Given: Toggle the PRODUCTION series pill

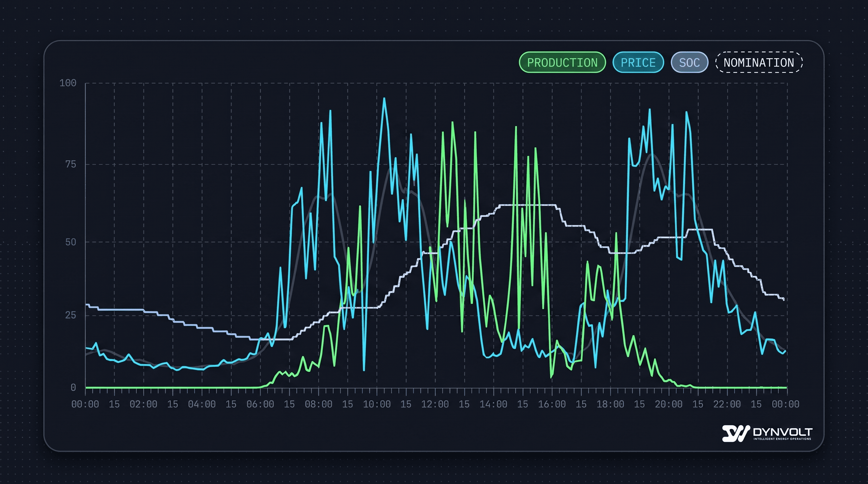Looking at the screenshot, I should pyautogui.click(x=562, y=62).
